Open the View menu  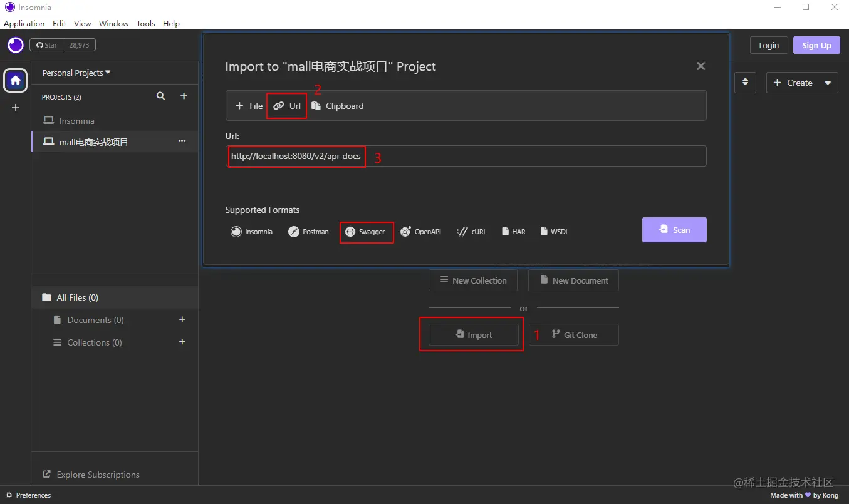83,23
